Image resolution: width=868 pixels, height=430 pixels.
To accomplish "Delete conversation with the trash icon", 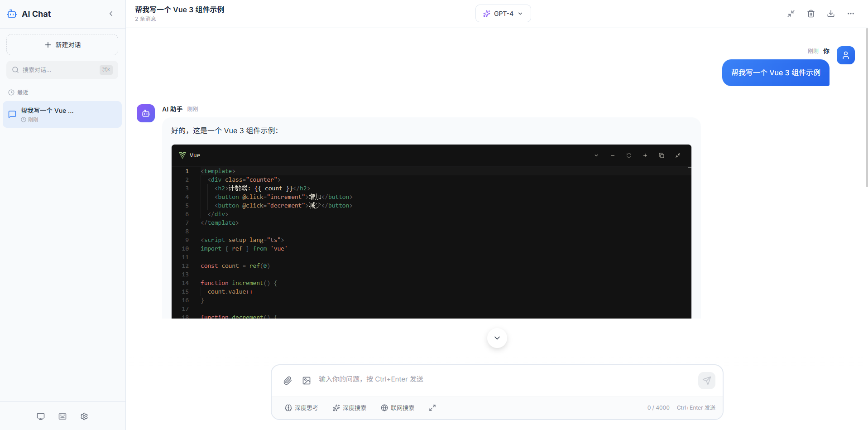I will (x=810, y=14).
